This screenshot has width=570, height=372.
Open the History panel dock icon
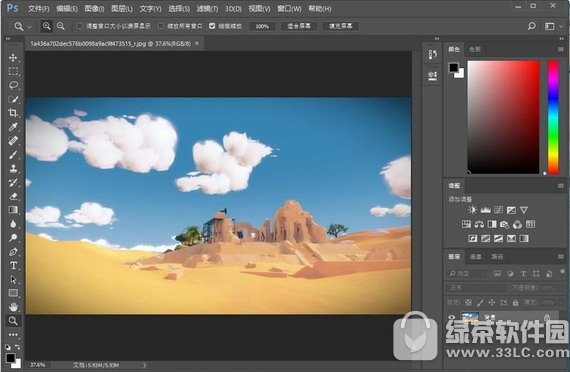coord(433,55)
